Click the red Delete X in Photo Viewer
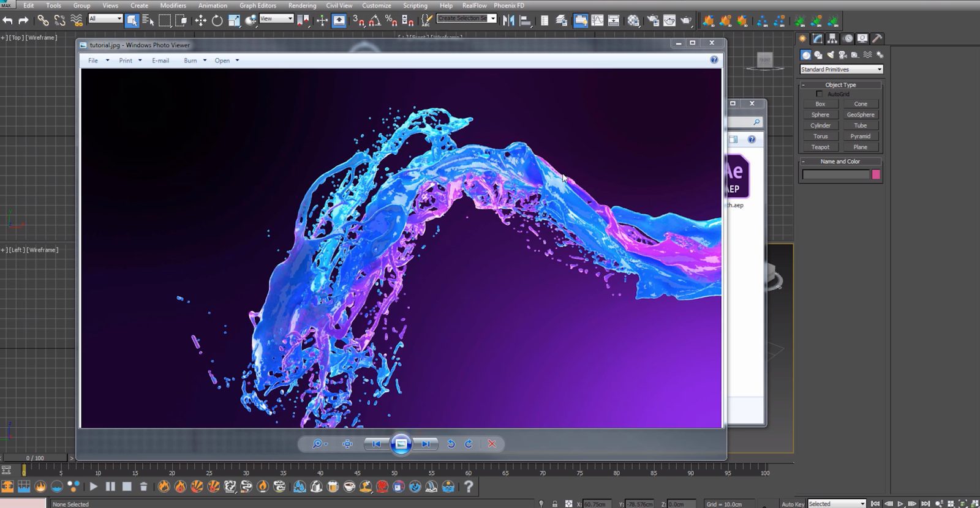This screenshot has height=508, width=980. pos(492,444)
